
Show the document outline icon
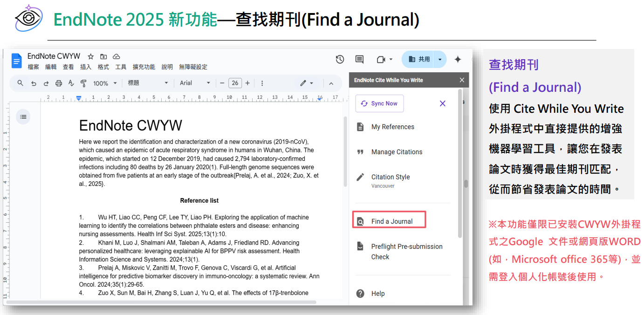click(x=23, y=116)
